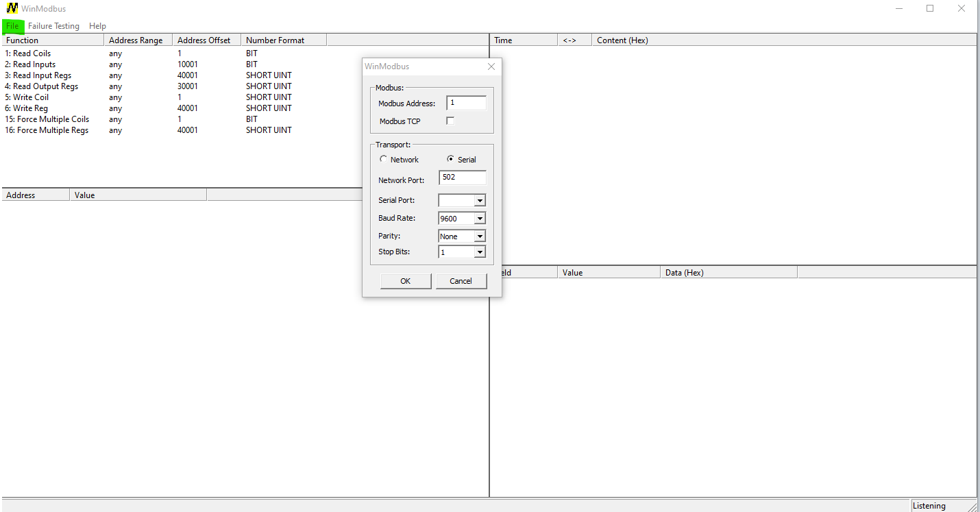Open the Help menu
The image size is (980, 512).
97,26
